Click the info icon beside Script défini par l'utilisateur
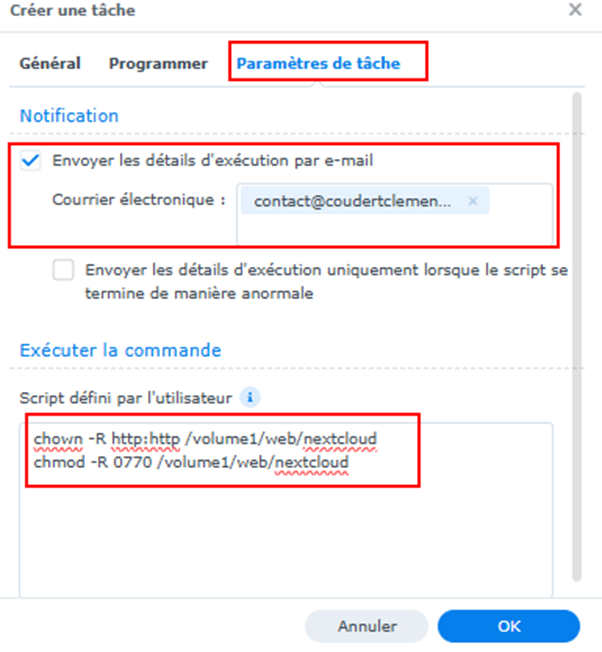Screen dimensions: 602x652 point(250,398)
